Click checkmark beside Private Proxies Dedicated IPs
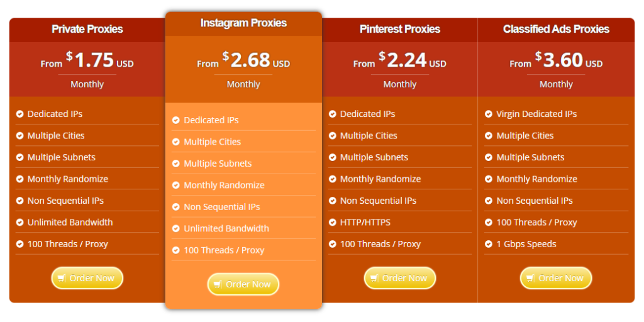The image size is (644, 322). (19, 114)
